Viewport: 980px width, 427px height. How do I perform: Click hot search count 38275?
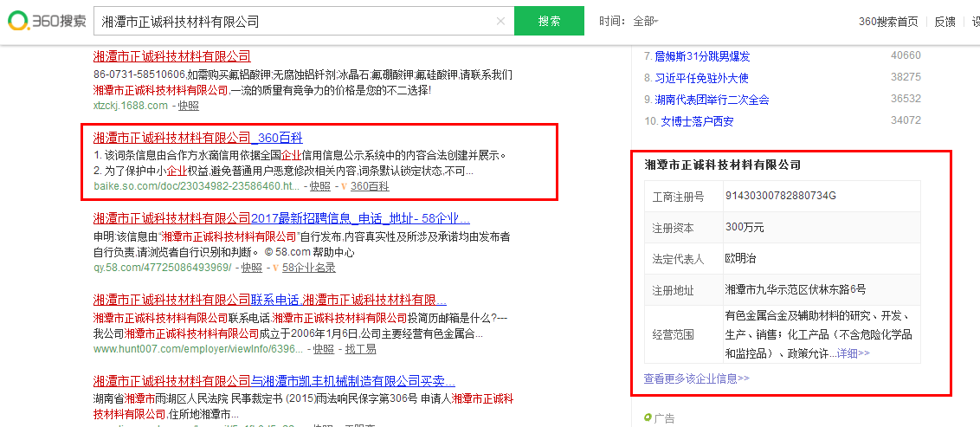[x=906, y=77]
